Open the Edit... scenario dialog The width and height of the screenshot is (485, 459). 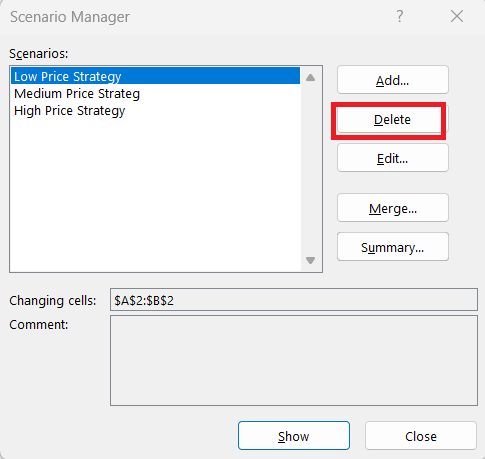point(393,158)
